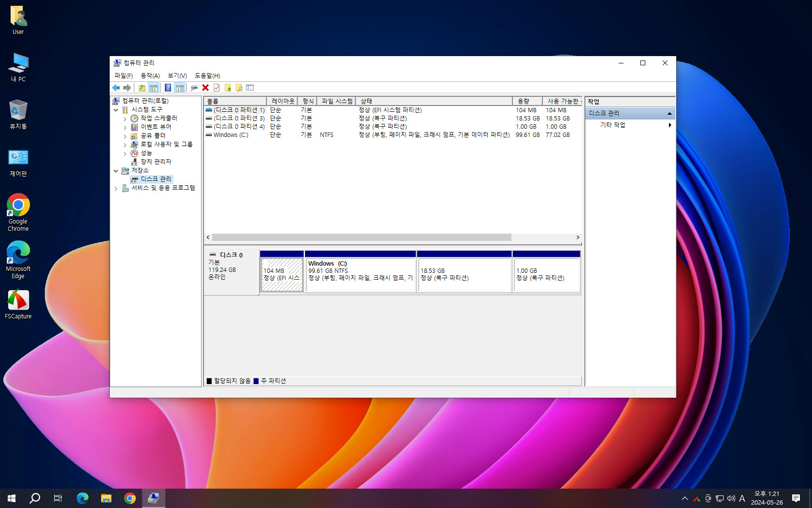812x508 pixels.
Task: Click the folder with green arrow icon
Action: tap(228, 88)
